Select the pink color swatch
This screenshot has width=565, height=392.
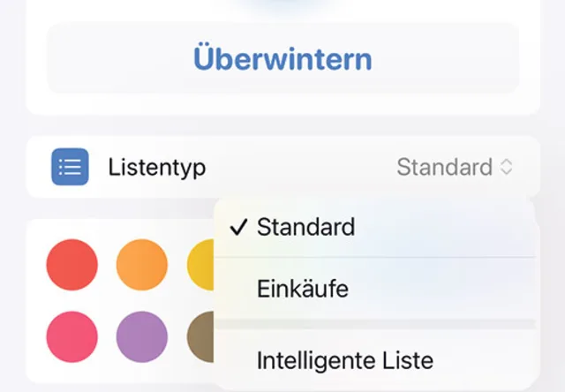click(x=72, y=337)
